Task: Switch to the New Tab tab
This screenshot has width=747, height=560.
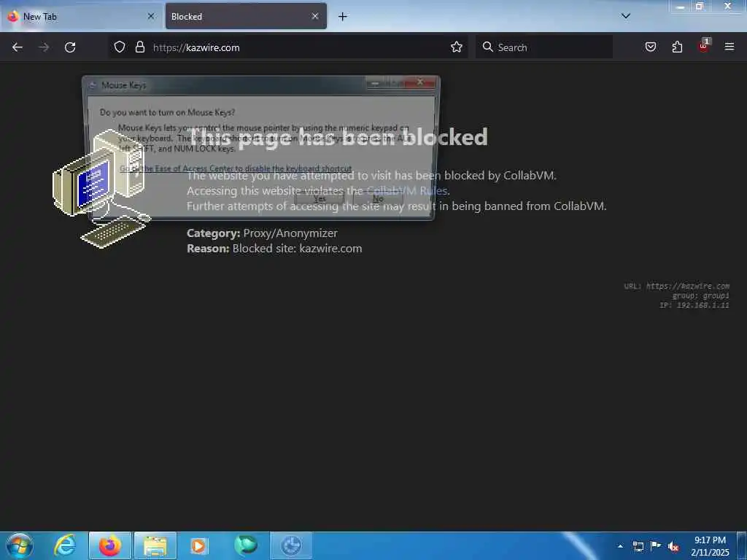Action: tap(80, 16)
